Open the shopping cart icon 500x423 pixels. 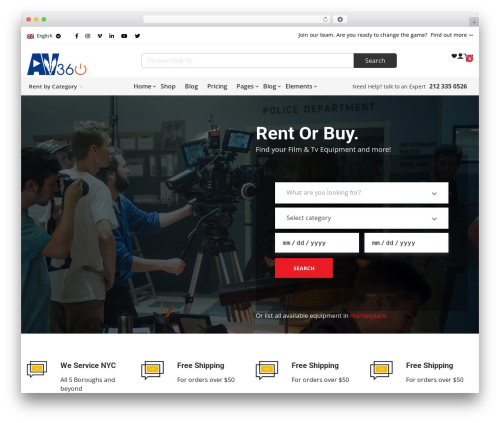pyautogui.click(x=468, y=57)
